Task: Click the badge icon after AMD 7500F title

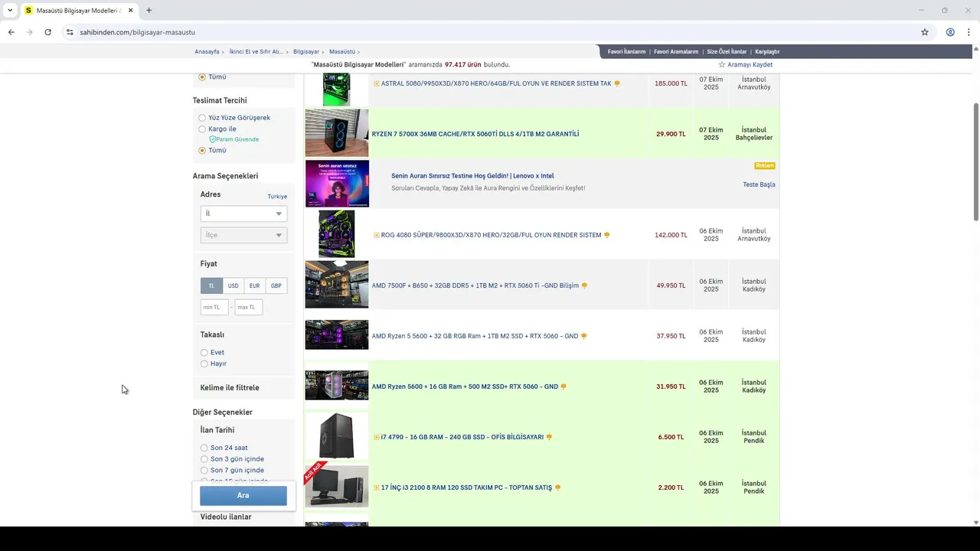Action: tap(584, 285)
